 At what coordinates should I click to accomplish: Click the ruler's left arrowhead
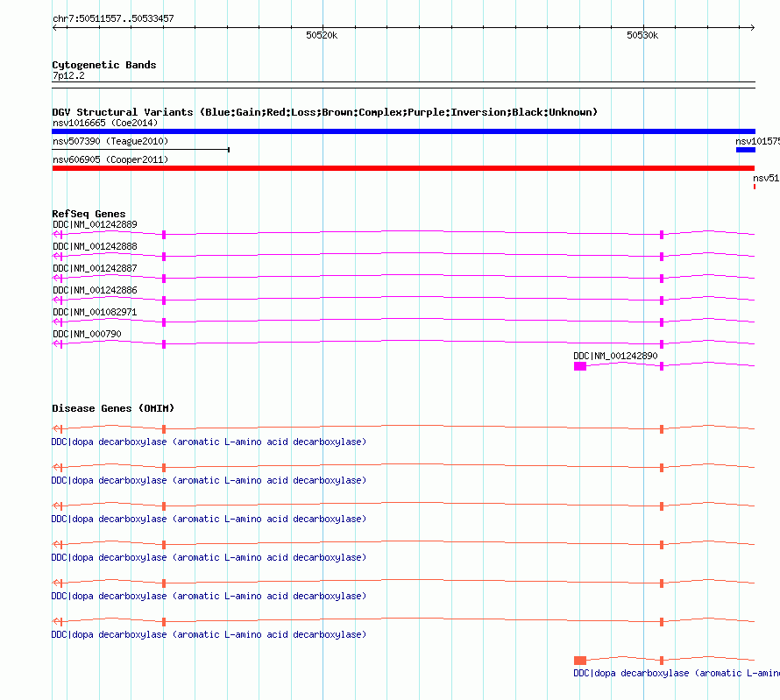54,27
